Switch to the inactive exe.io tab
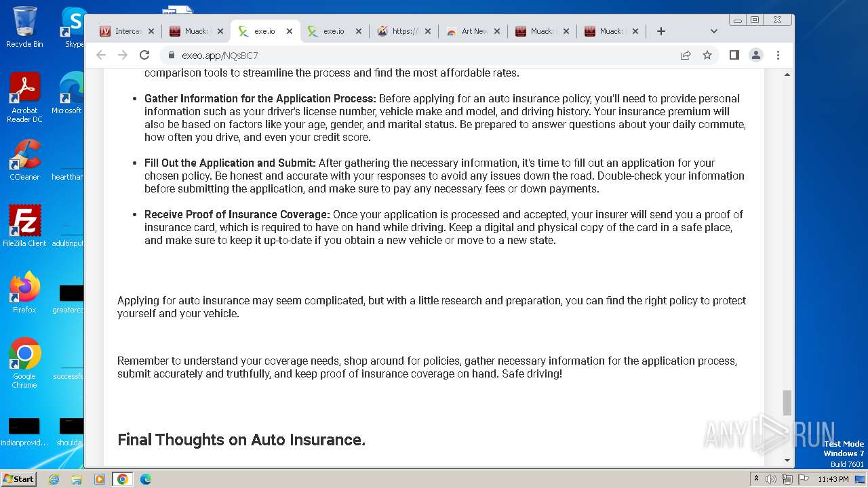Image resolution: width=868 pixels, height=488 pixels. click(x=334, y=31)
